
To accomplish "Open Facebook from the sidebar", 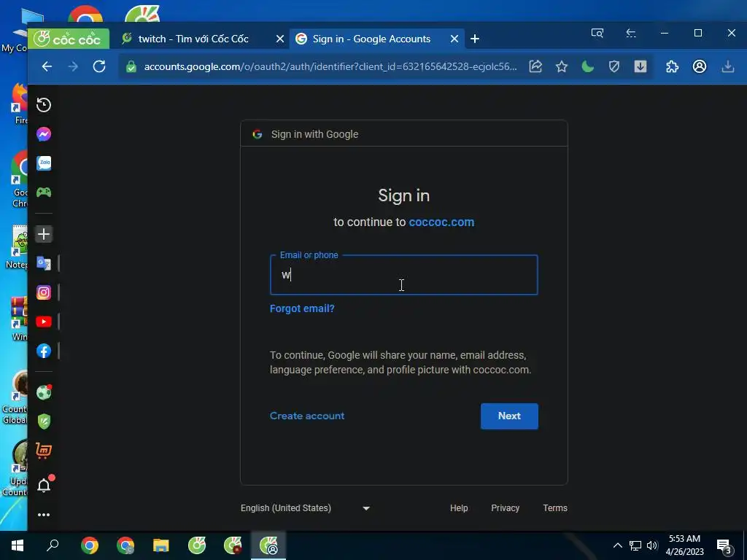I will click(44, 351).
